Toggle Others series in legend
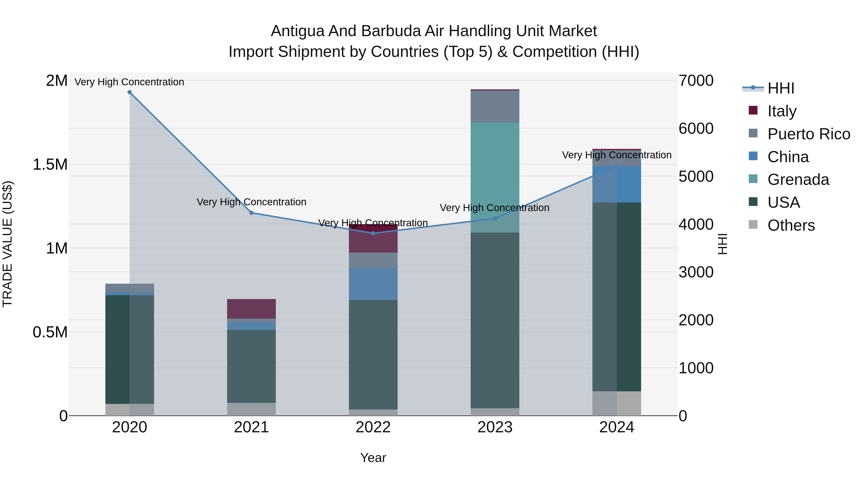This screenshot has height=488, width=868. click(781, 225)
